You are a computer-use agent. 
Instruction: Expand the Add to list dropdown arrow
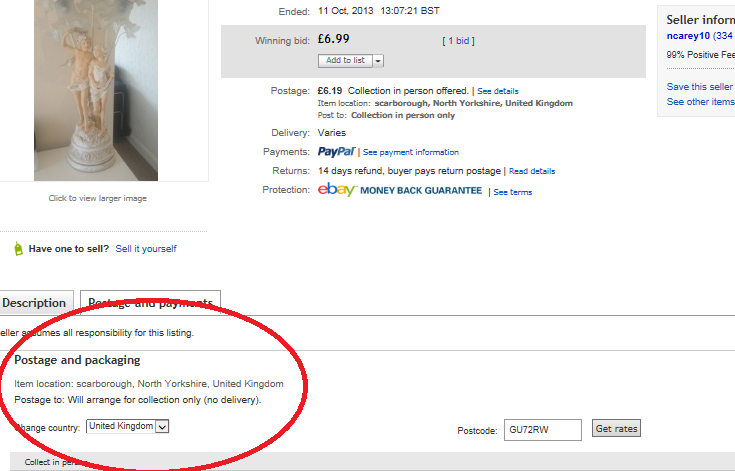[x=378, y=61]
